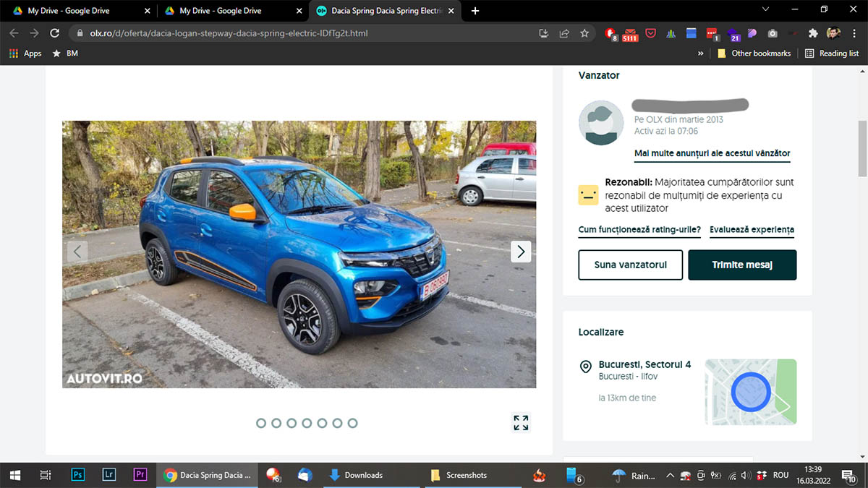Open the Chrome profile avatar

[x=833, y=33]
